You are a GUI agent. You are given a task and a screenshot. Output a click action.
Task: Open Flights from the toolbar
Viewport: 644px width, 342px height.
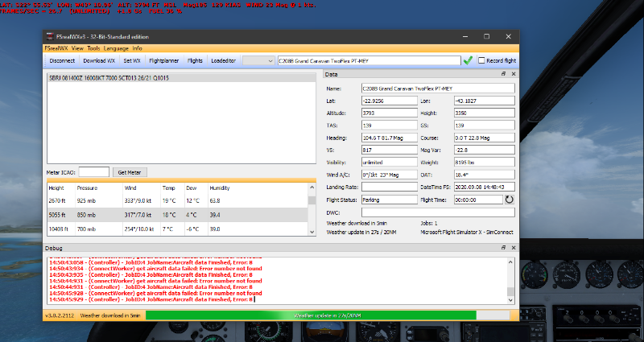(x=195, y=61)
